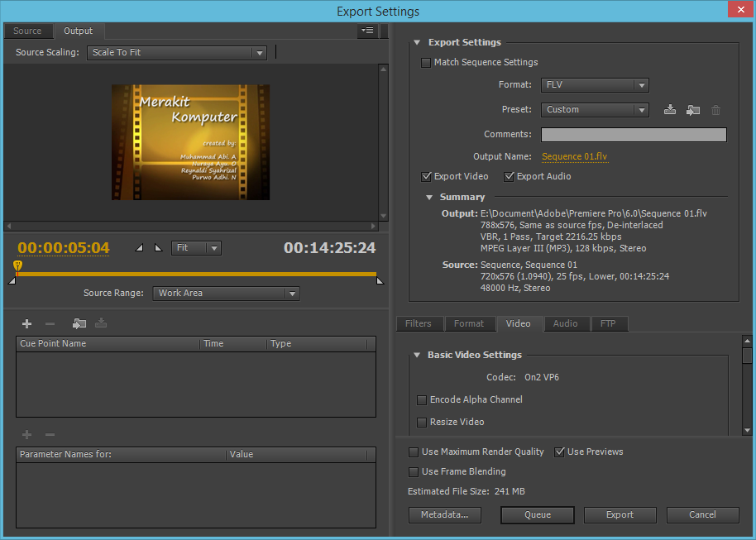Click the Save Preset icon

coord(671,110)
